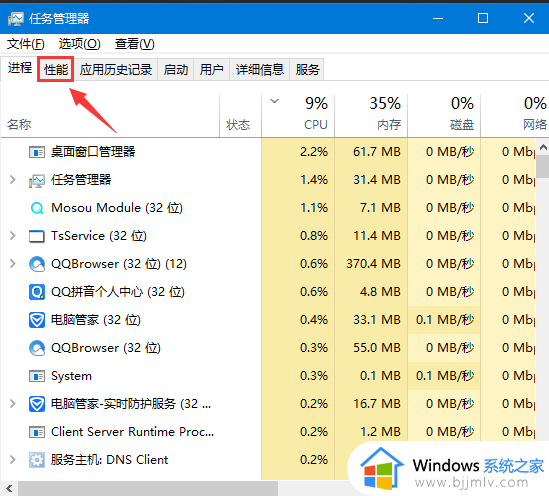Viewport: 549px width, 496px height.
Task: Click the vertical scrollbar up arrow
Action: [x=542, y=148]
